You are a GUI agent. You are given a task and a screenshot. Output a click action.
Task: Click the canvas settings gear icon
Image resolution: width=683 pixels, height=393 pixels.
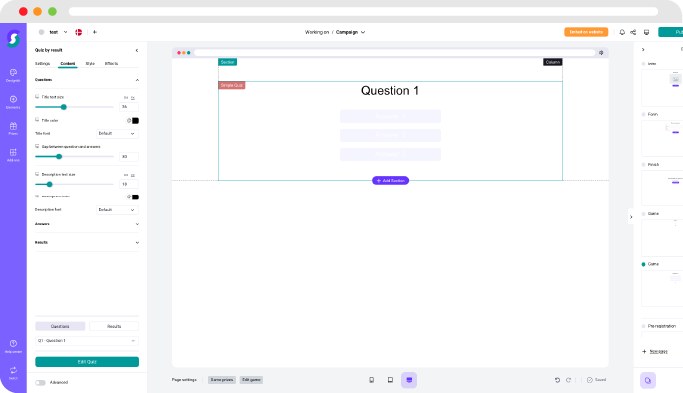601,53
